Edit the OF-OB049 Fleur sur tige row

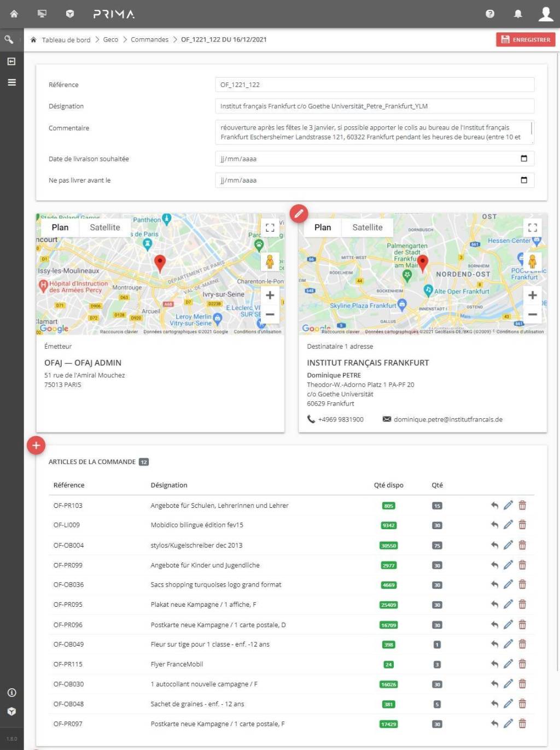(x=508, y=644)
